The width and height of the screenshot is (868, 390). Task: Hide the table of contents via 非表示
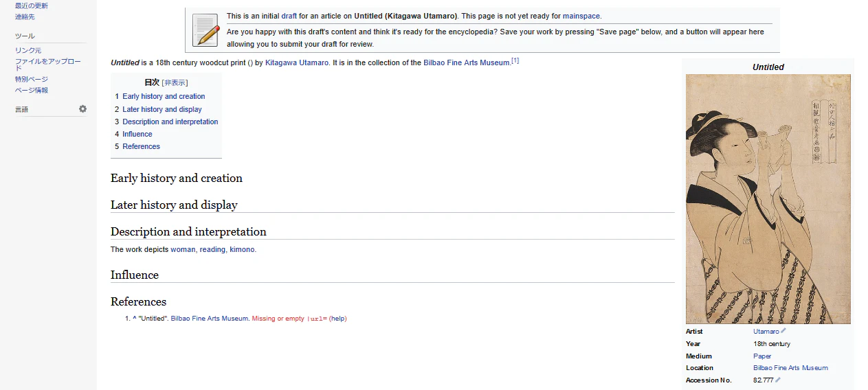click(x=175, y=83)
